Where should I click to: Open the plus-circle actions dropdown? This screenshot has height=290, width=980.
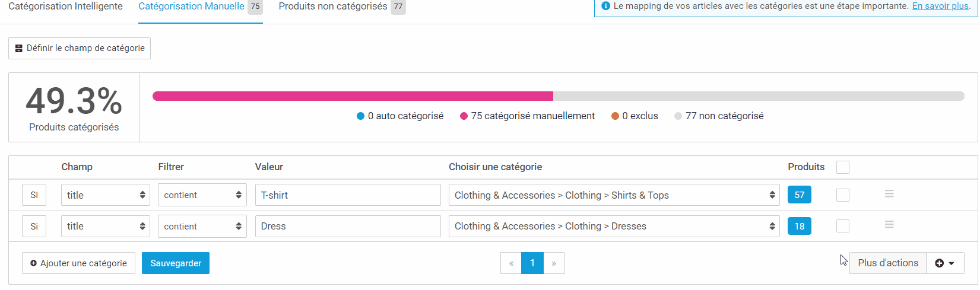(945, 263)
